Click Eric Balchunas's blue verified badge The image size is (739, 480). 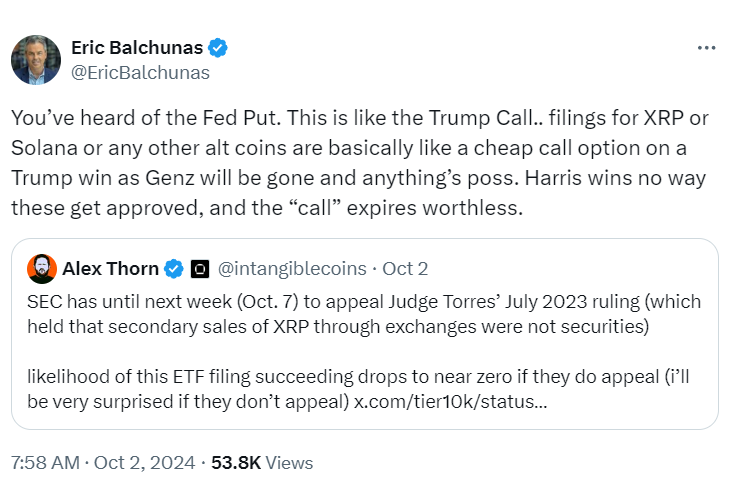click(217, 47)
